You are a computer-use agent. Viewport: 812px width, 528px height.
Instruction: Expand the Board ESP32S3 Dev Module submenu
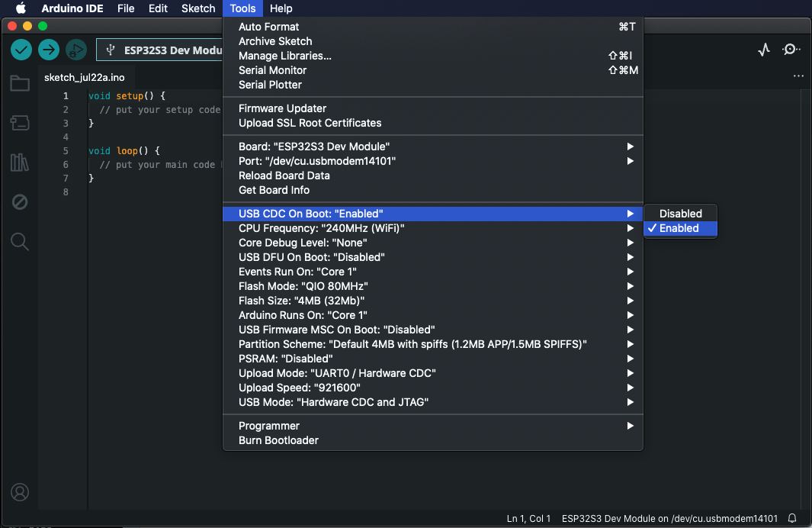tap(433, 146)
